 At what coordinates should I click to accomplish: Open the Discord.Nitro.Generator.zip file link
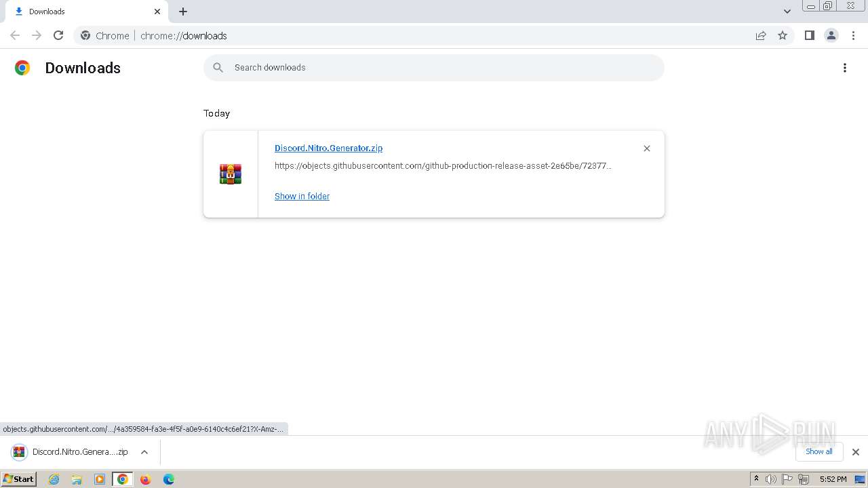point(328,148)
